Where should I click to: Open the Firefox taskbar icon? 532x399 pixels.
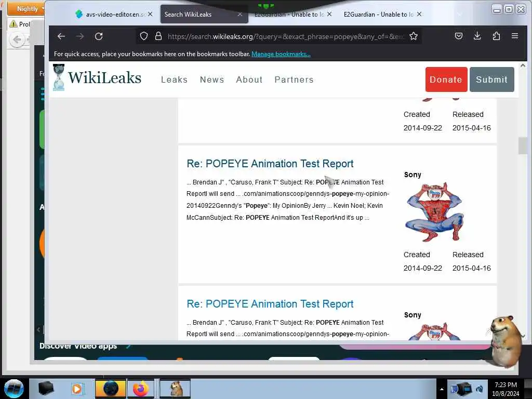[x=140, y=389]
